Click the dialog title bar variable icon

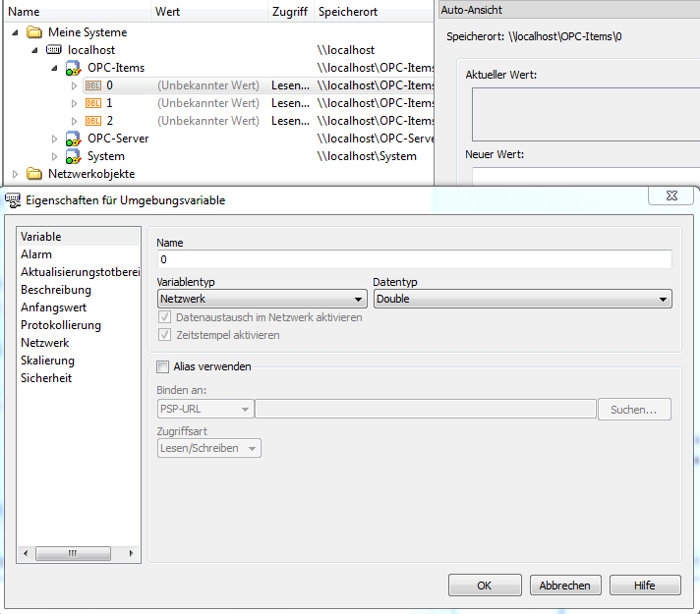[13, 200]
